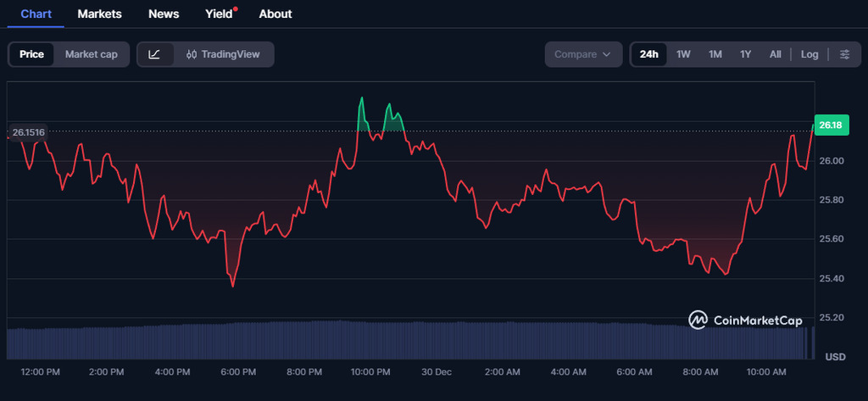Set time range to 1Y
The image size is (868, 401).
(x=745, y=54)
